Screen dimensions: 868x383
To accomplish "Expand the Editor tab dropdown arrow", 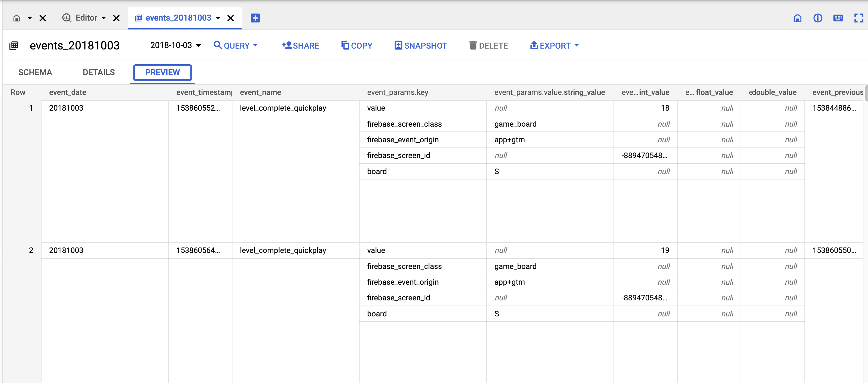I will (104, 18).
